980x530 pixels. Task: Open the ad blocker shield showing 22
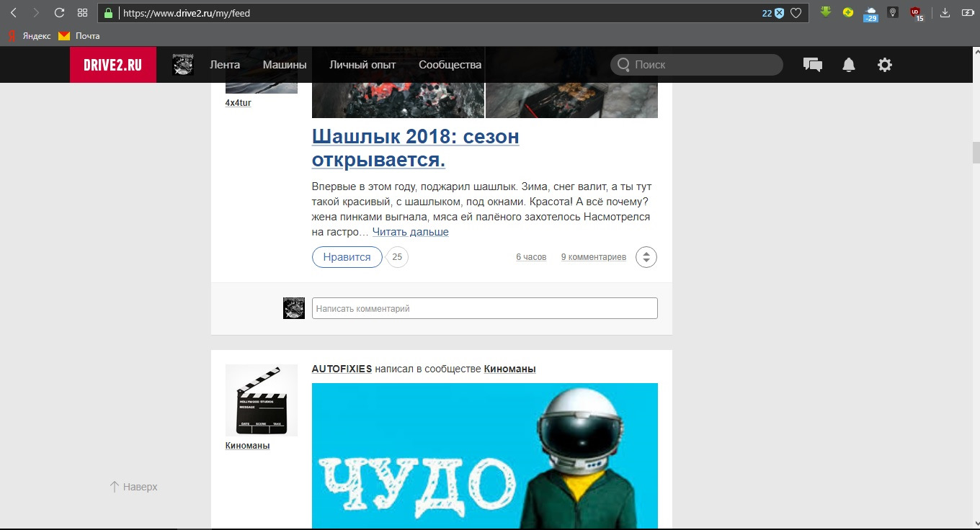[x=772, y=13]
